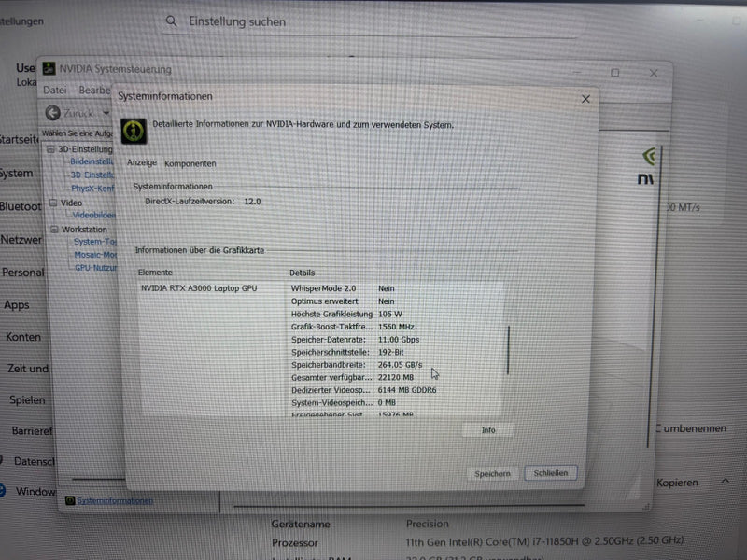The image size is (747, 560).
Task: Collapse the Video tree node
Action: pos(53,203)
